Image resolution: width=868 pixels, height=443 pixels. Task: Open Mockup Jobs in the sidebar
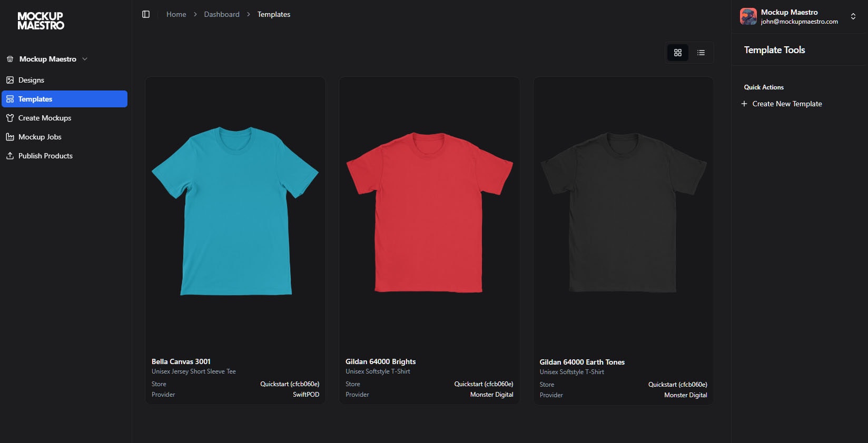click(x=65, y=137)
